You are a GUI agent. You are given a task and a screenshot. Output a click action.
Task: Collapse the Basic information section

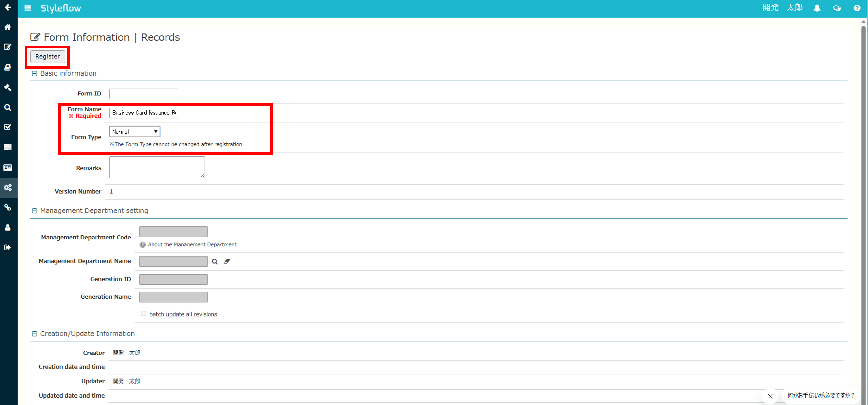[x=34, y=73]
